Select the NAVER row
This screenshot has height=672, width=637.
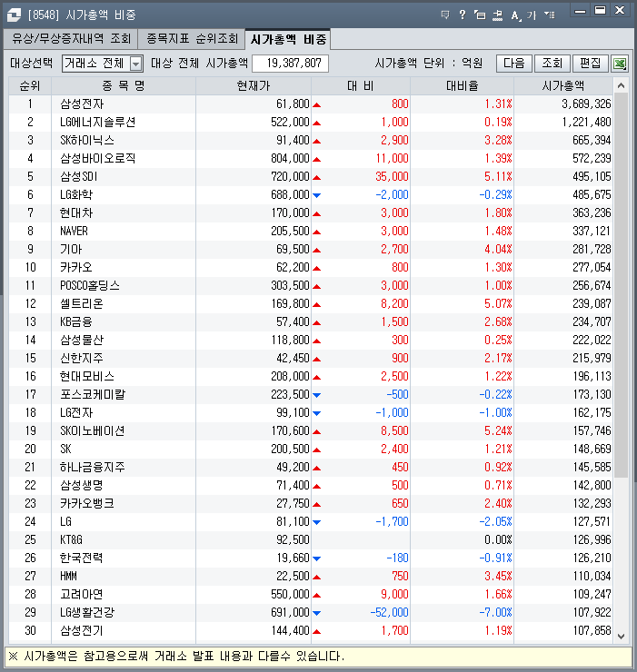click(311, 232)
